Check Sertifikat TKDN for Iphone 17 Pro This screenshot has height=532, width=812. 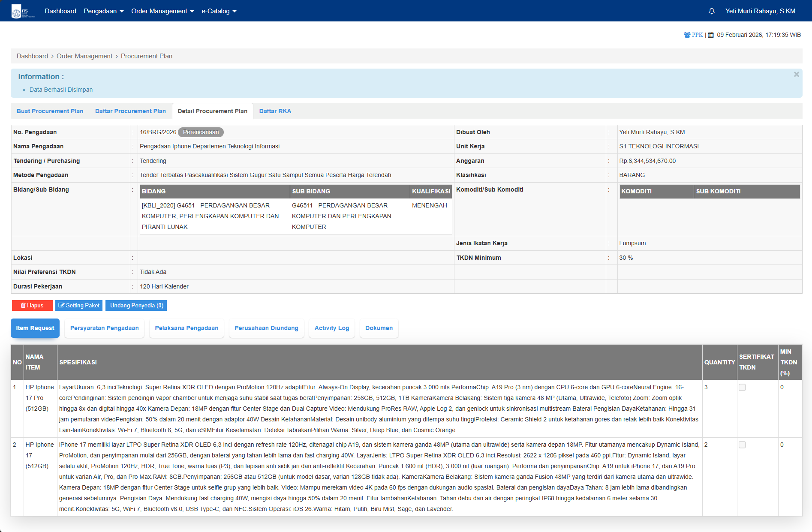click(742, 388)
